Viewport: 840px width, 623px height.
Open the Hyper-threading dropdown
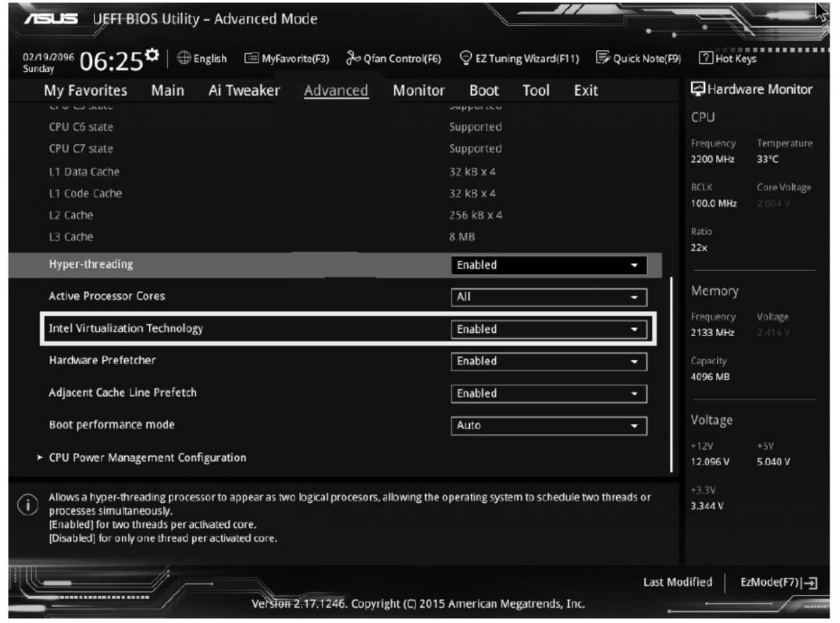click(549, 265)
